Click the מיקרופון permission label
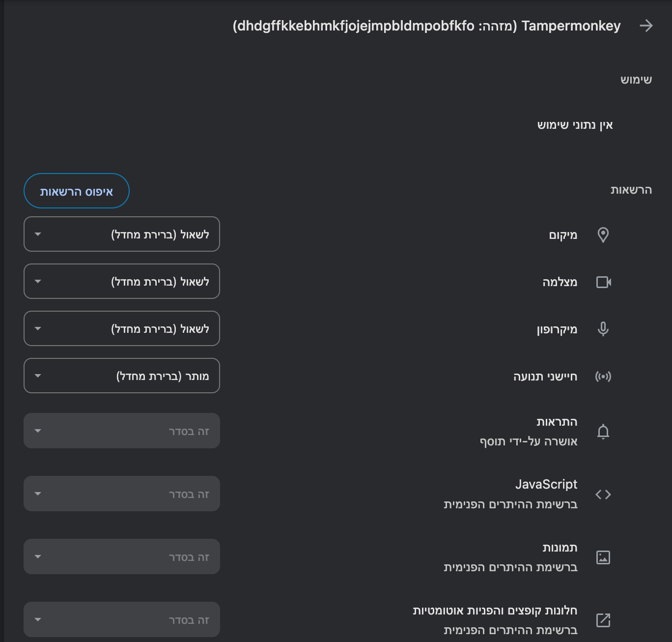This screenshot has width=672, height=642. click(557, 329)
